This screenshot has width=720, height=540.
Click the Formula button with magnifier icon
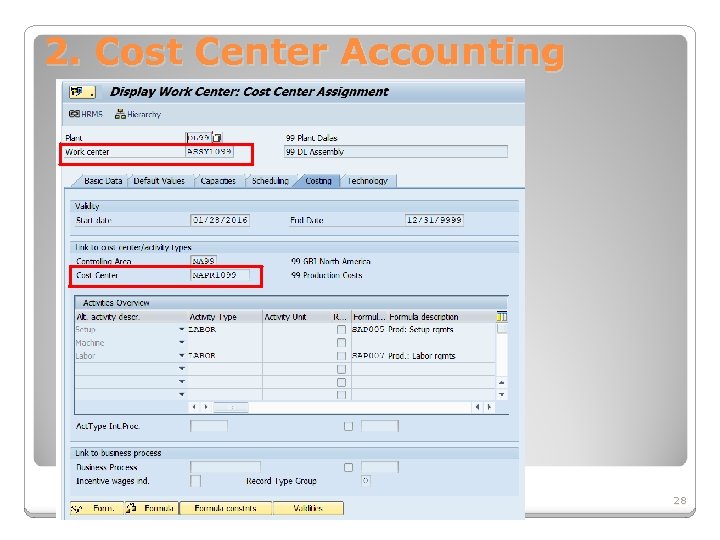point(151,508)
